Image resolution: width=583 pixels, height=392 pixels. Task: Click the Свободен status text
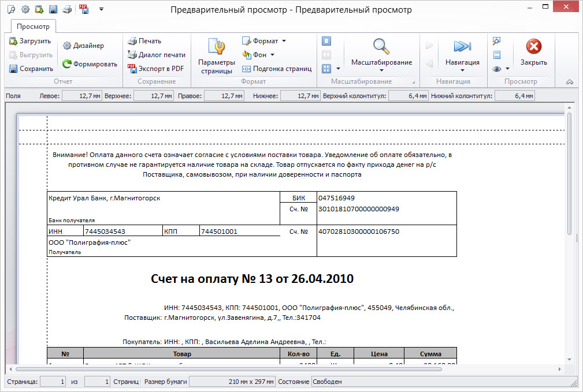(x=327, y=382)
